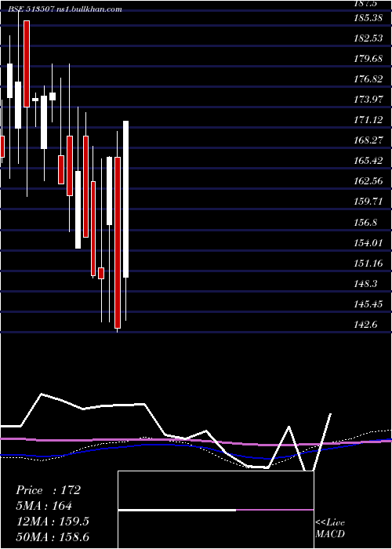Select the tallest red candlestick near 185
392x549 pixels.
[27, 64]
